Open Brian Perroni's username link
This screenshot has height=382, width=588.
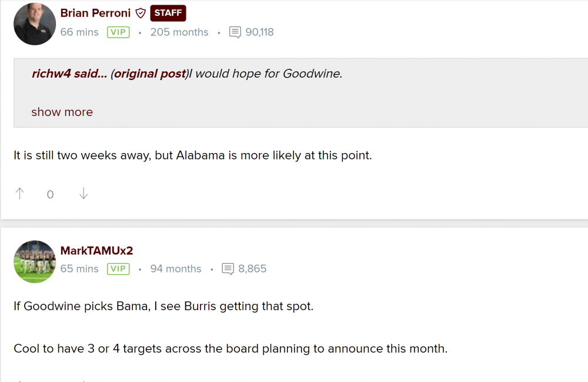[95, 13]
